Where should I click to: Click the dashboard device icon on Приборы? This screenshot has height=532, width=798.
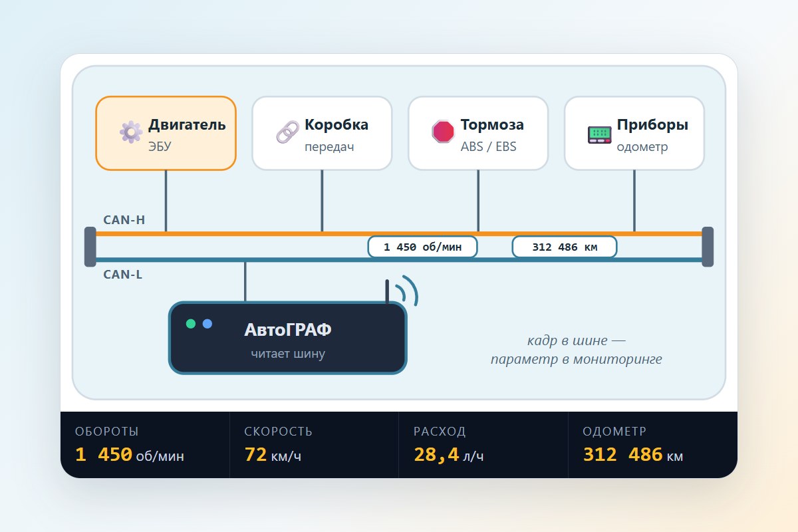599,134
